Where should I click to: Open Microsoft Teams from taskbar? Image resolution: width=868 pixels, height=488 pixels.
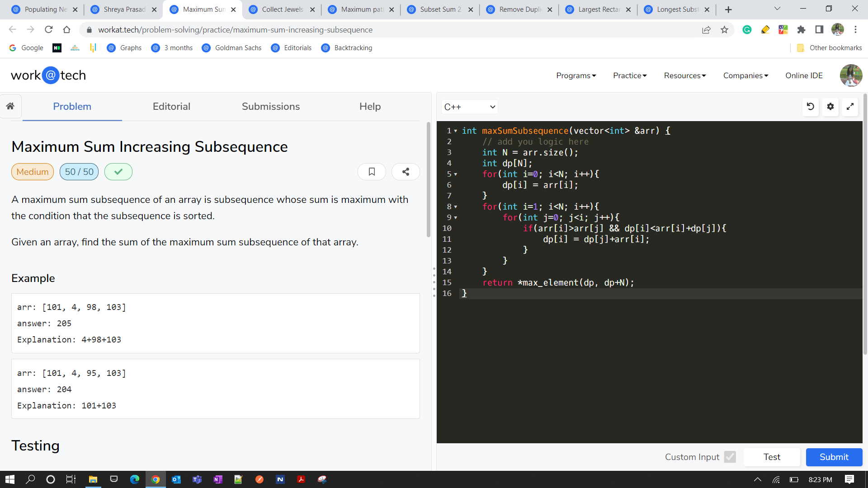pos(197,479)
